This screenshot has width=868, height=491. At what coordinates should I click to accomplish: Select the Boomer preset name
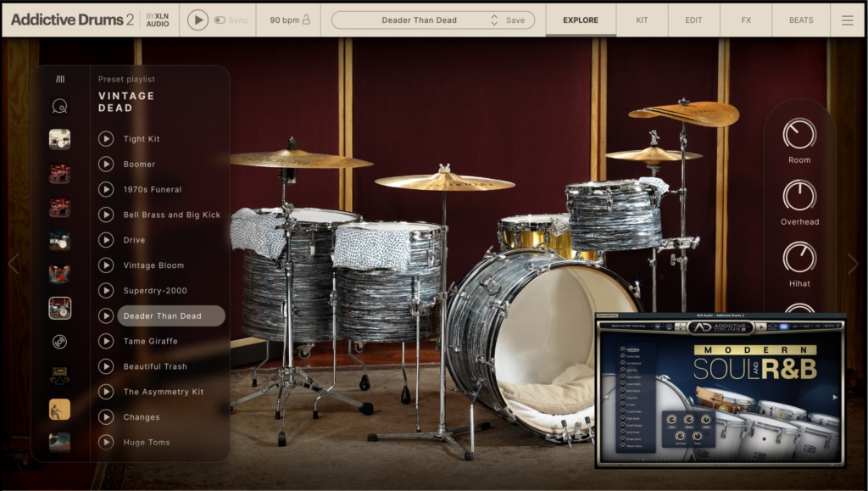(139, 164)
